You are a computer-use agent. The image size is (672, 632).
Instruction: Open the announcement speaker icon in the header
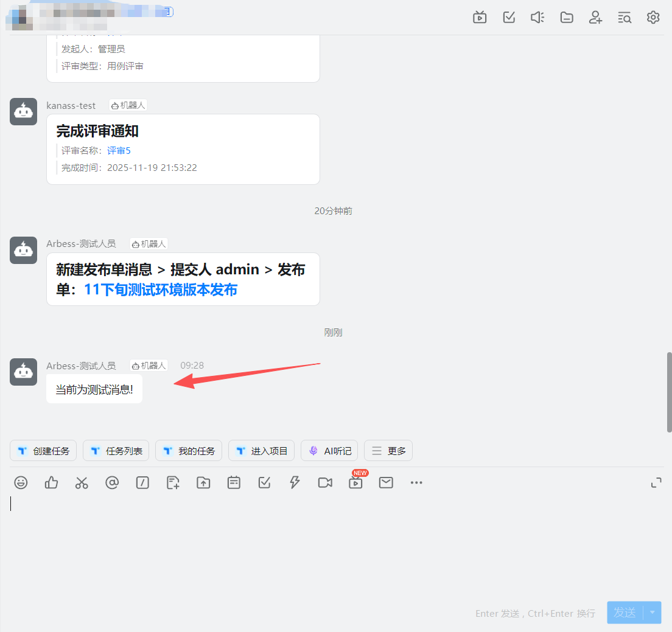click(537, 17)
